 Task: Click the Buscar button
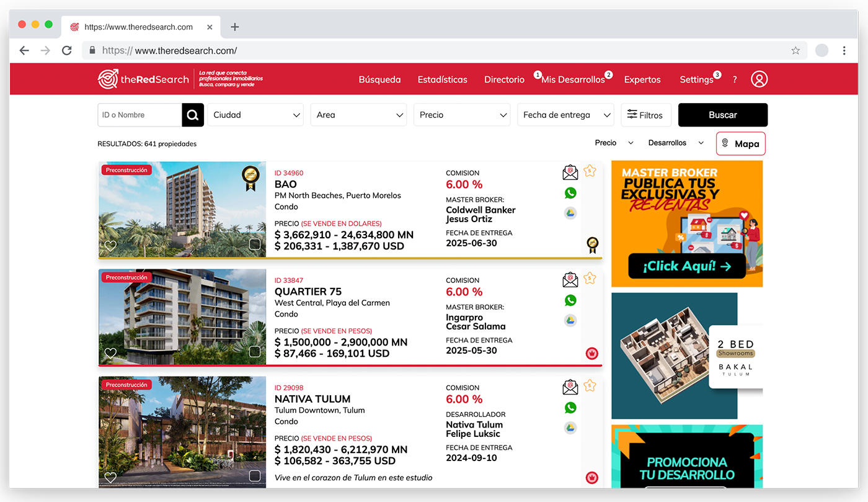coord(723,115)
